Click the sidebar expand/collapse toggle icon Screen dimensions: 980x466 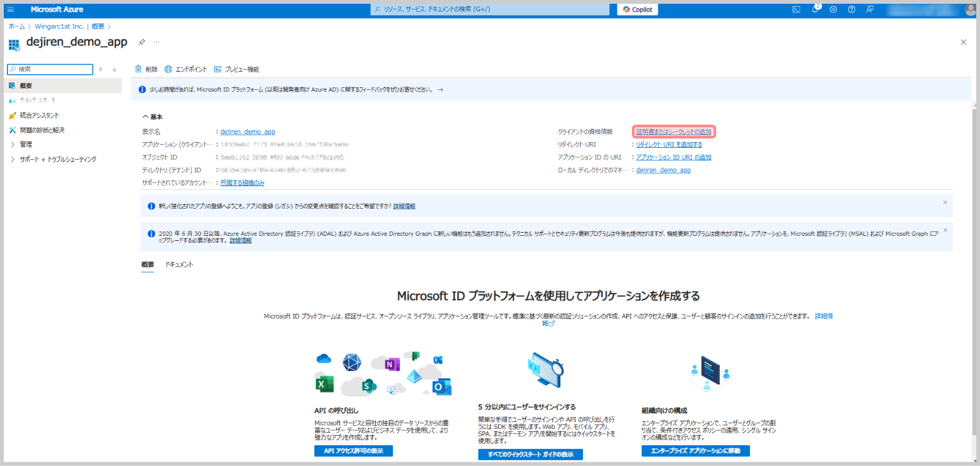point(101,70)
